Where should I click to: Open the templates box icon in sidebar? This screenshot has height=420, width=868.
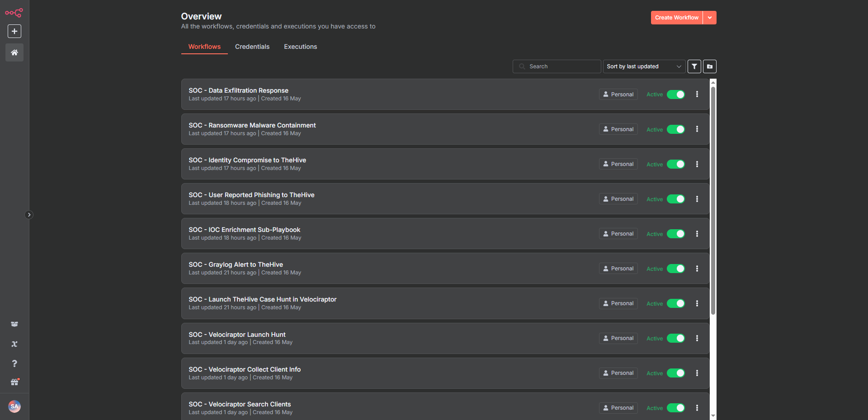click(x=14, y=324)
